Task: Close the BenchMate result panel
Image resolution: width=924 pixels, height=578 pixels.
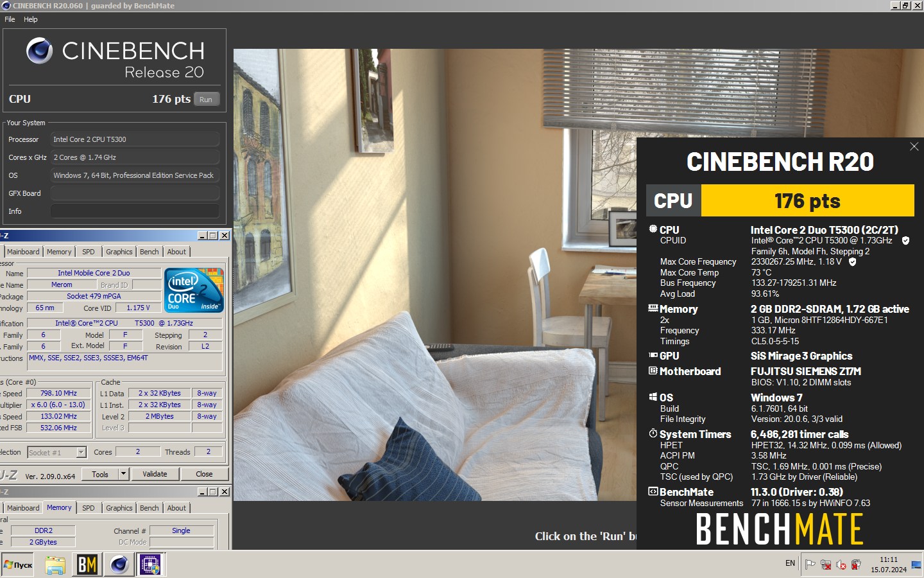Action: click(x=914, y=146)
